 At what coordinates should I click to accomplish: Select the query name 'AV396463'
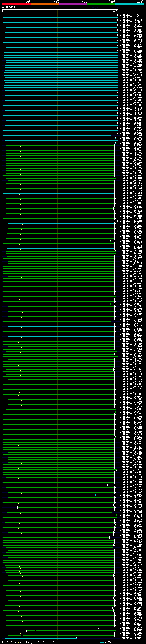coord(8,8)
